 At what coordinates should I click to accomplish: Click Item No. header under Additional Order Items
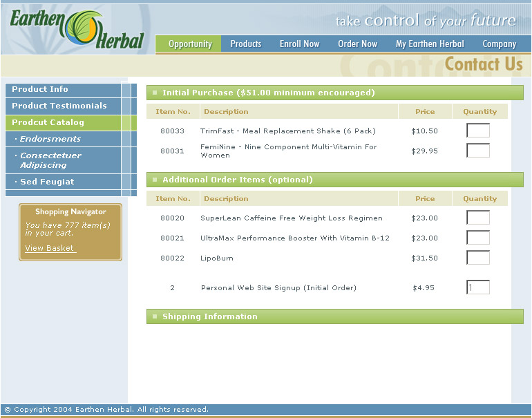(x=173, y=199)
